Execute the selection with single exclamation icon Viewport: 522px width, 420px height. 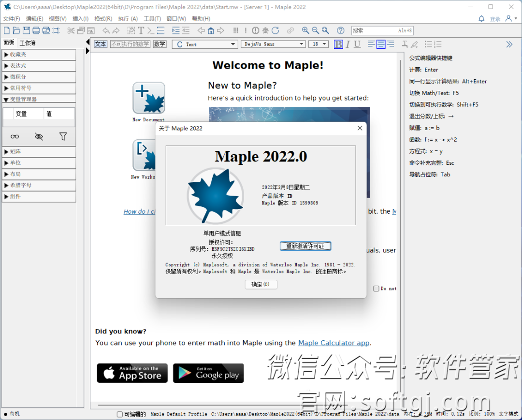point(246,30)
